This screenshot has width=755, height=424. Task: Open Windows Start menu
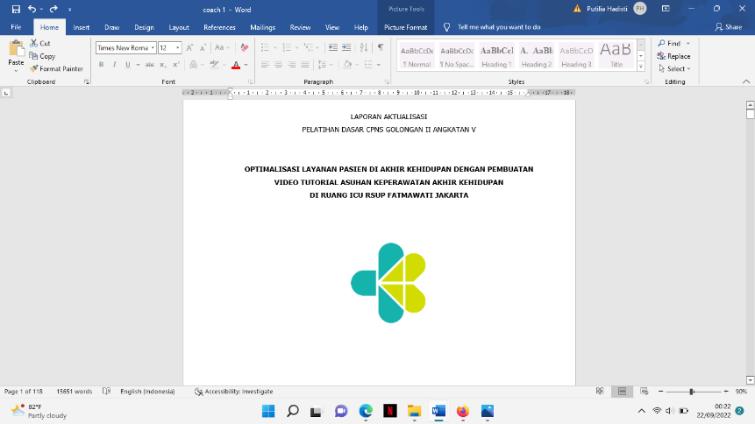(x=268, y=411)
